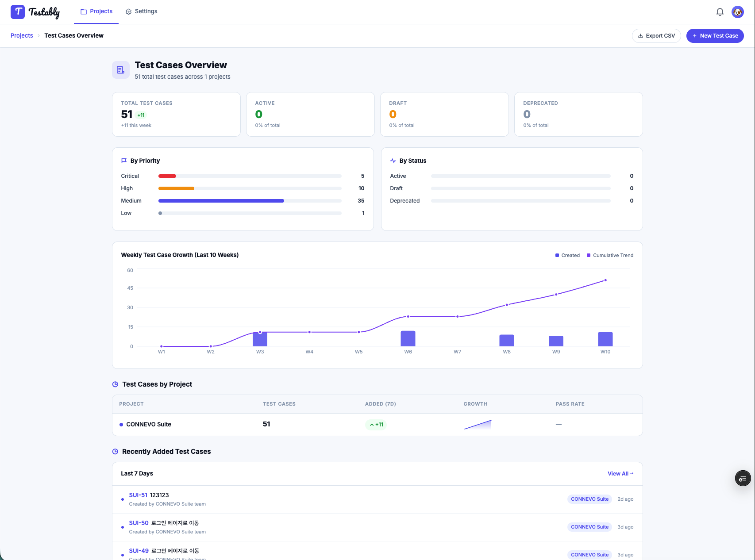Select the CONNEVO Suite project row
The width and height of the screenshot is (755, 560).
[377, 425]
